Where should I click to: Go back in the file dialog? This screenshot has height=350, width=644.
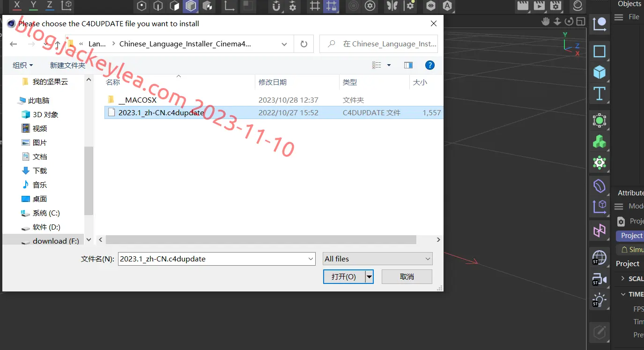click(x=14, y=44)
